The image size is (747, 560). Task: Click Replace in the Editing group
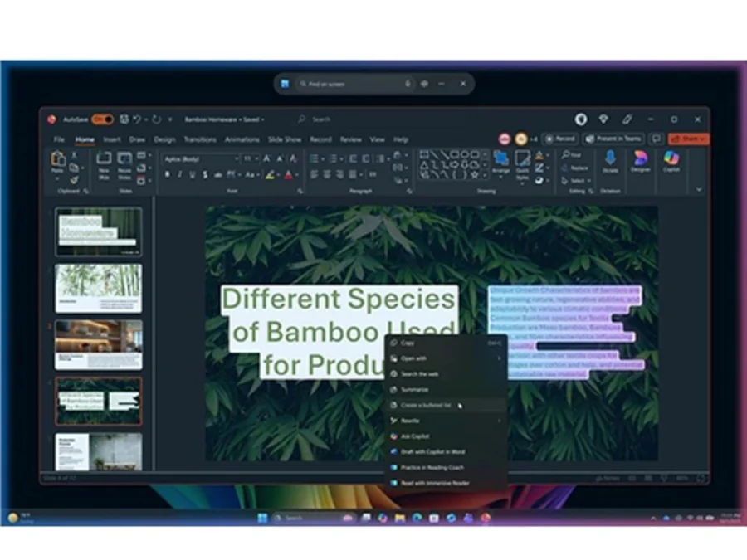[575, 168]
